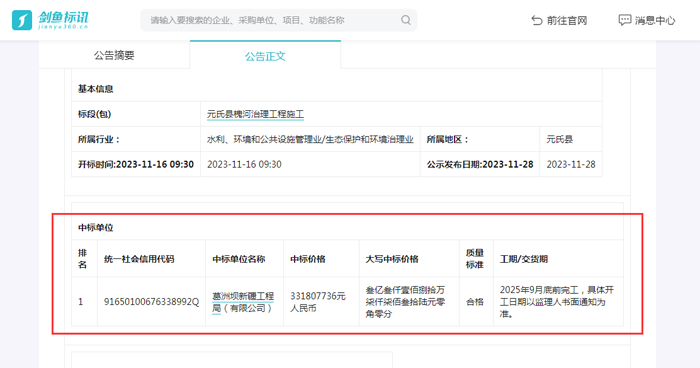Click the 前往官网 return arrow icon
The width and height of the screenshot is (700, 368).
[x=537, y=20]
